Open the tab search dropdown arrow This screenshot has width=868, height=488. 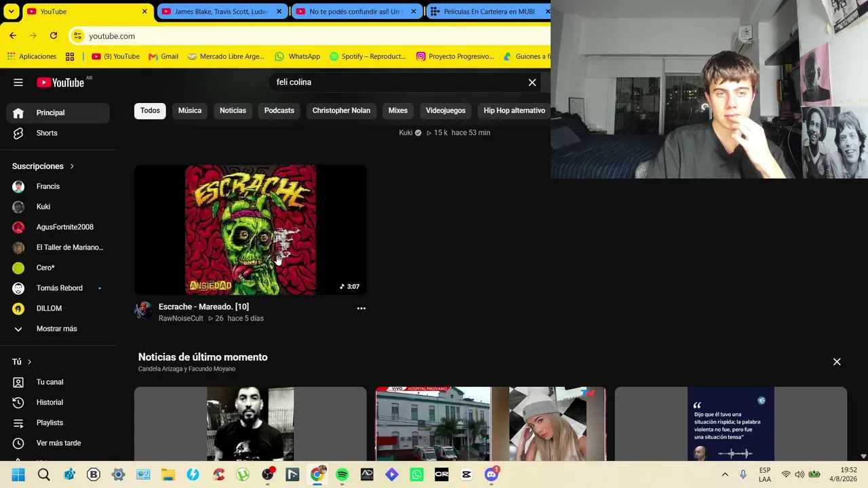pyautogui.click(x=12, y=12)
